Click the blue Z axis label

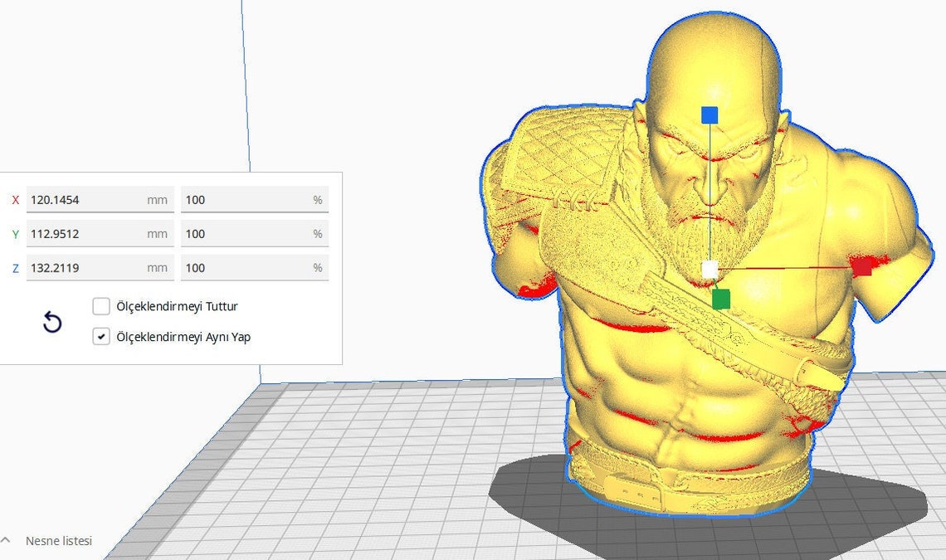pos(15,268)
